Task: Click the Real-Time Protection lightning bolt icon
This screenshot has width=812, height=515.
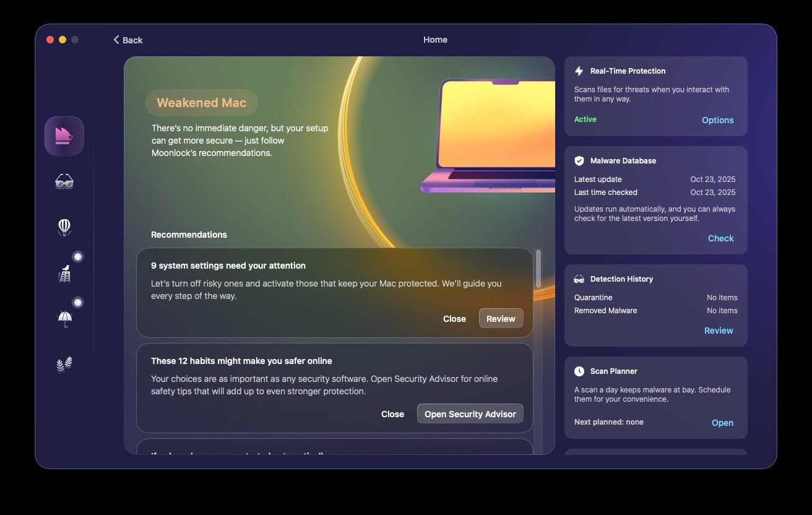Action: pos(579,71)
